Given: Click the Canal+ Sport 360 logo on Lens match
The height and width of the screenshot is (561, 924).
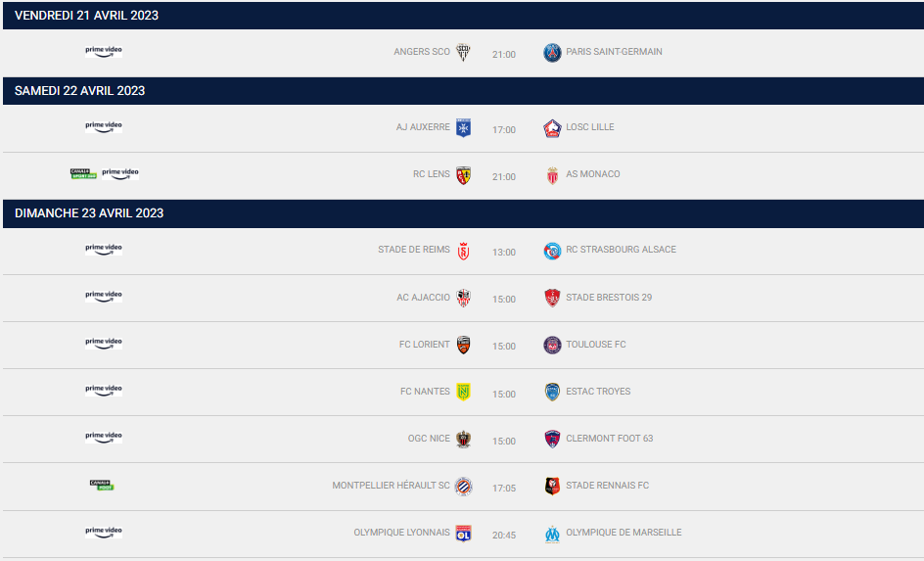Looking at the screenshot, I should [x=83, y=173].
